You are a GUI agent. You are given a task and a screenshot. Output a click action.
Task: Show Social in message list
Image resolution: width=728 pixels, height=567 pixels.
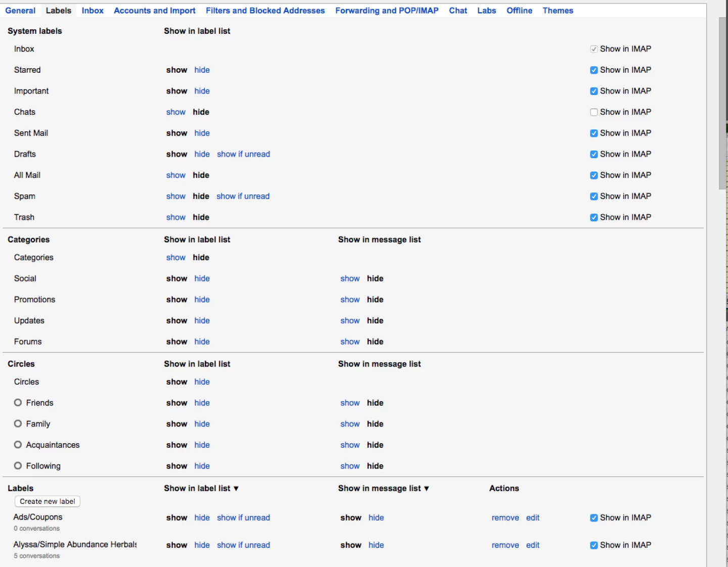(350, 278)
